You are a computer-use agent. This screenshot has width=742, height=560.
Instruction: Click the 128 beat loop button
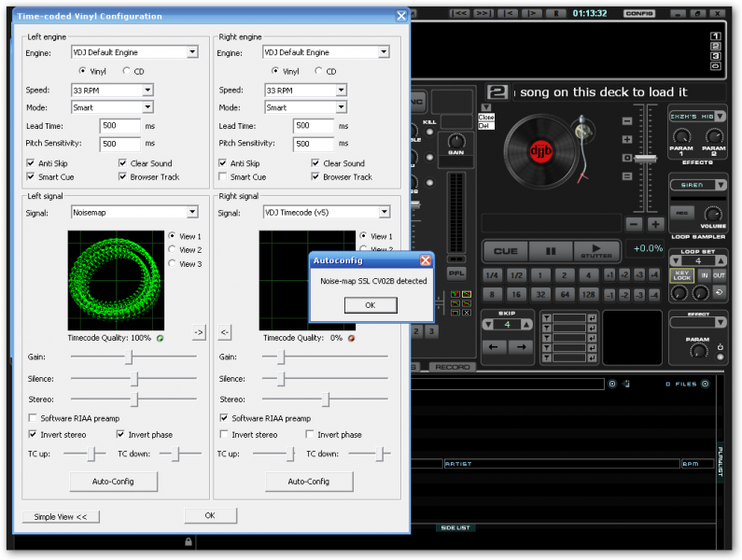tap(588, 294)
